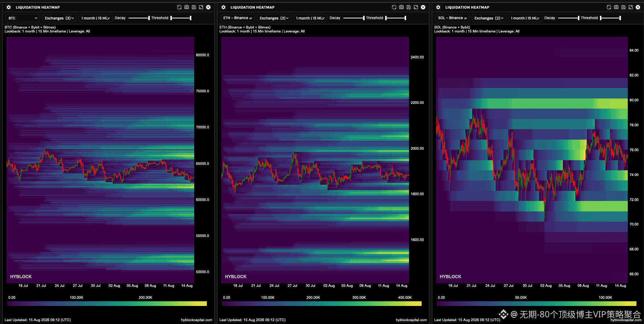Click the ETH liquidation heatmap chart area
644x324 pixels.
pos(315,160)
